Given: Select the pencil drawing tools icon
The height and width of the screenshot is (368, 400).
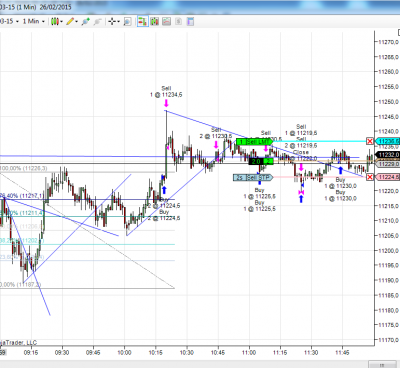Looking at the screenshot, I should (x=70, y=22).
